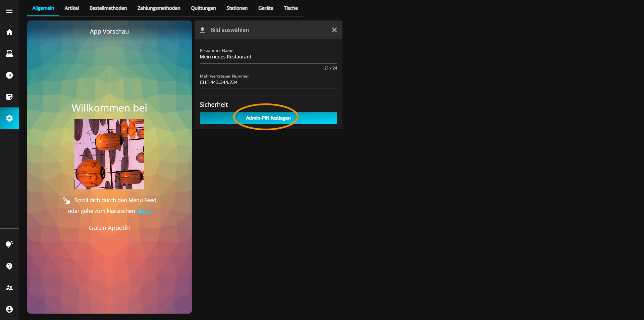644x320 pixels.
Task: Close the Bild auswählen panel
Action: [334, 30]
